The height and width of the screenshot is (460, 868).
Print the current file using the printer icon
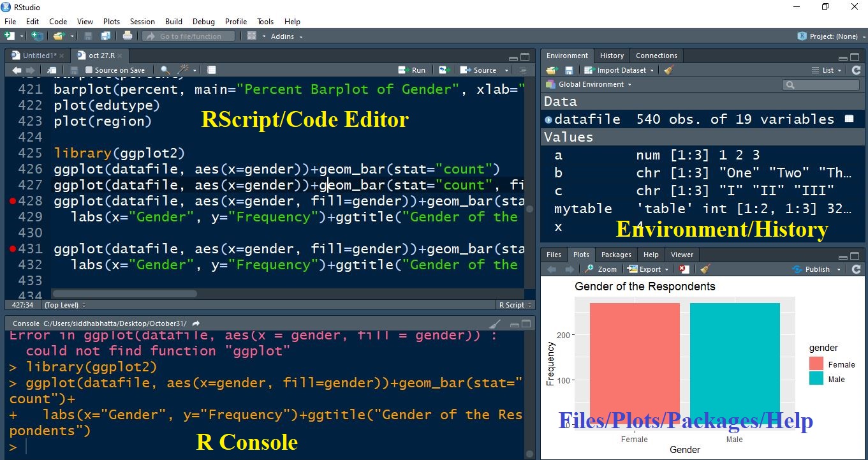pyautogui.click(x=128, y=36)
